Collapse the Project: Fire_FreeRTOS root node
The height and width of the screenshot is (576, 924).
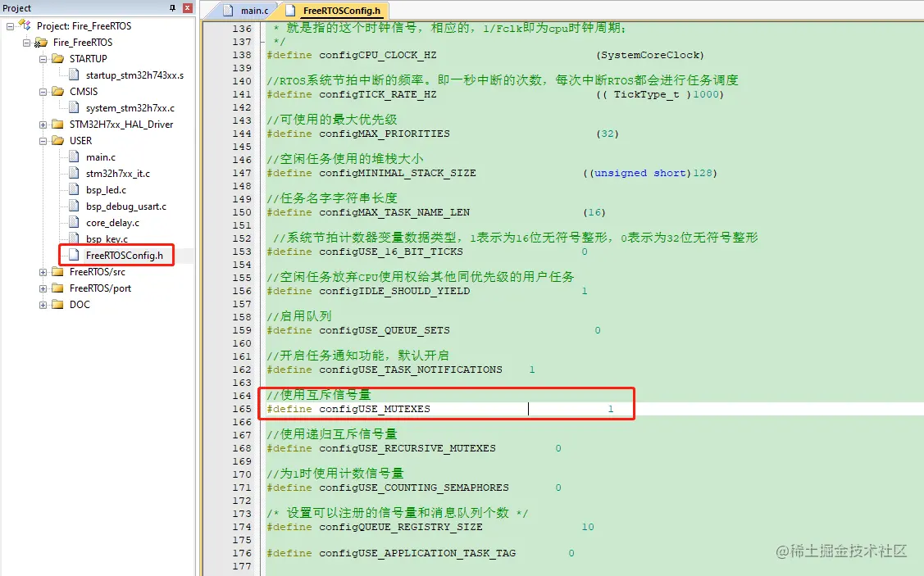(x=10, y=26)
